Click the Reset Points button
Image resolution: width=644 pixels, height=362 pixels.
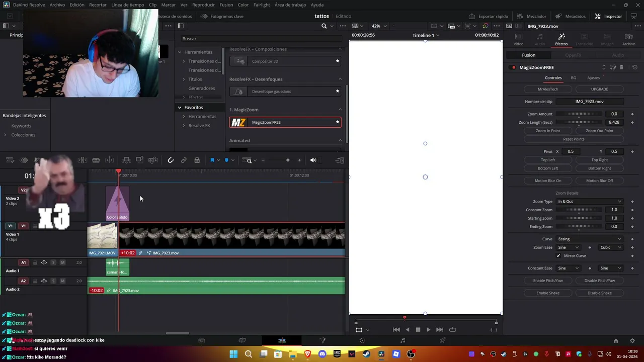[574, 139]
